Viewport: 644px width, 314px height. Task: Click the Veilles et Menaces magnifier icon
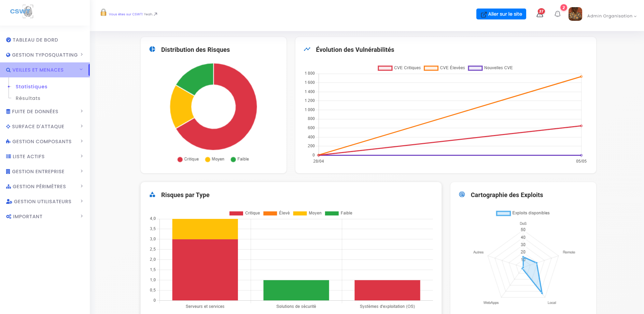click(8, 70)
